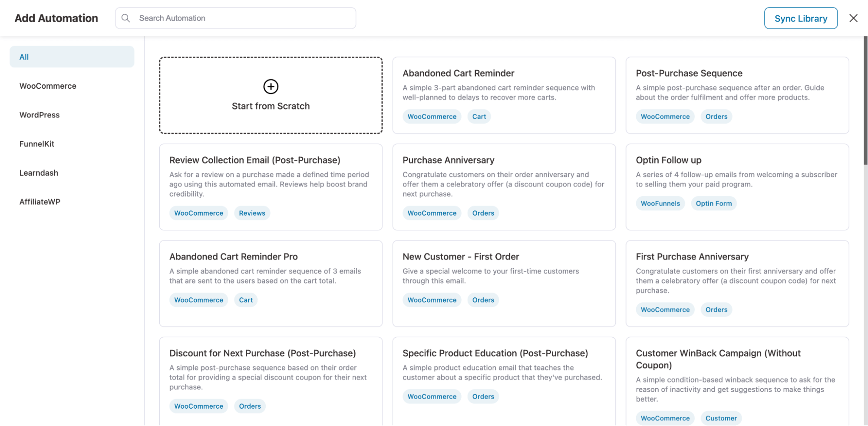868x426 pixels.
Task: Click WooCommerce tag on Discount for Next Purchase
Action: [198, 406]
